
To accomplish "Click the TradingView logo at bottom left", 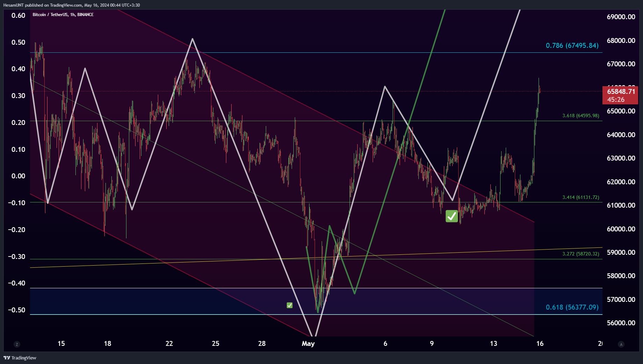I will point(20,358).
